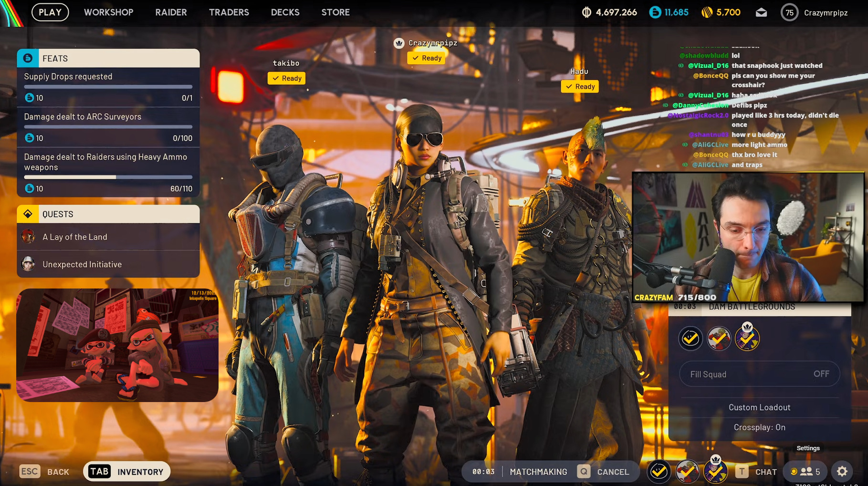Click the CRAZYFAM 715/800 counter
The width and height of the screenshot is (868, 486).
coord(675,297)
